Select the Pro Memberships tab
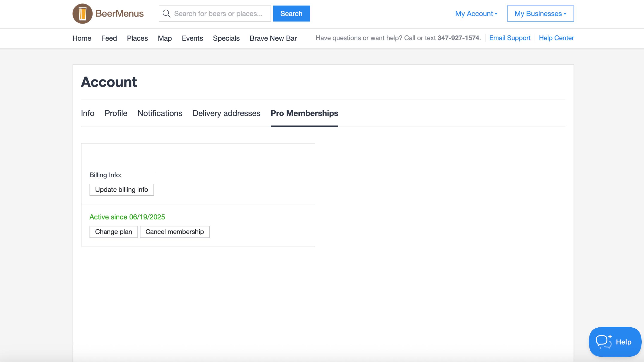The image size is (644, 362). tap(304, 113)
